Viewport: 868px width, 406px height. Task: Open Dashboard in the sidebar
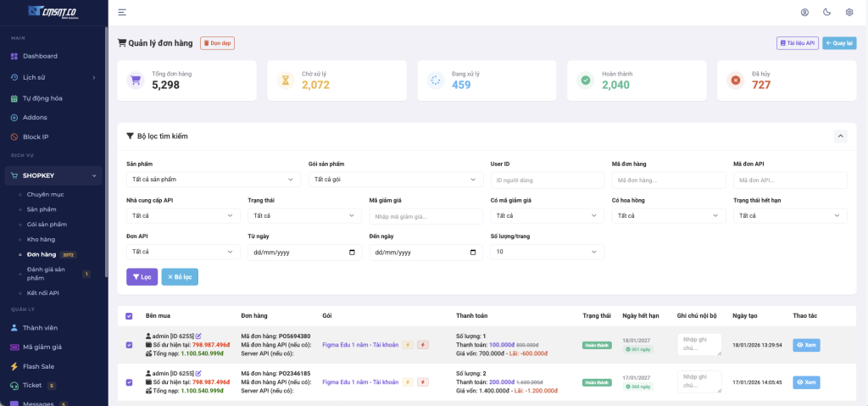(40, 56)
